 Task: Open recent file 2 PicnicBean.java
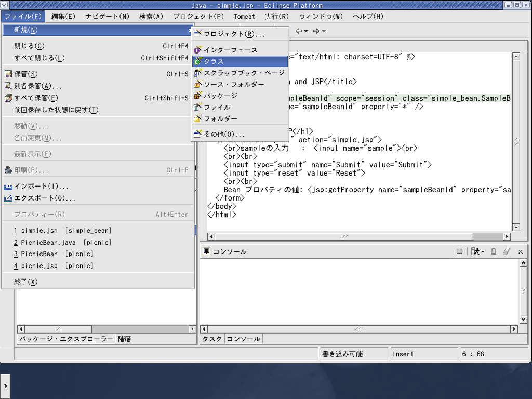pos(98,243)
